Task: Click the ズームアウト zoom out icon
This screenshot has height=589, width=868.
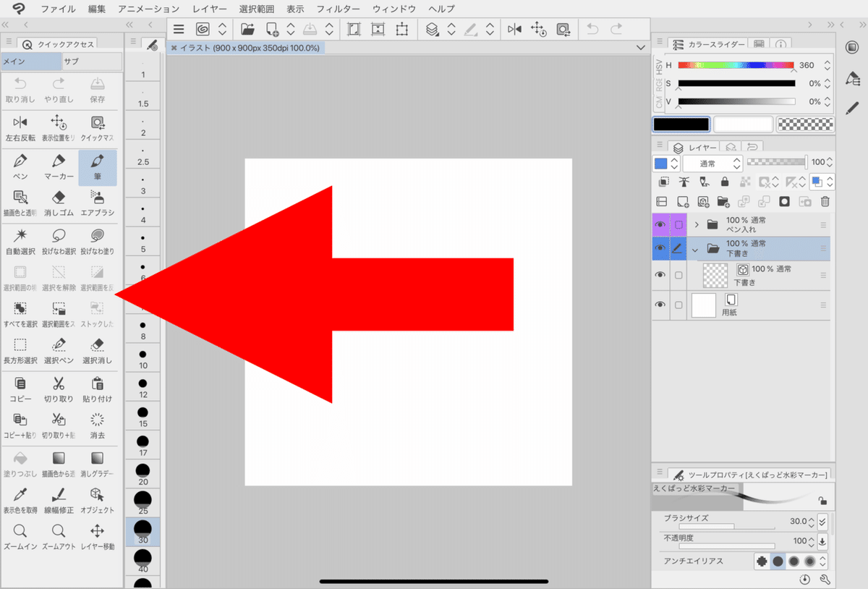Action: pyautogui.click(x=59, y=537)
